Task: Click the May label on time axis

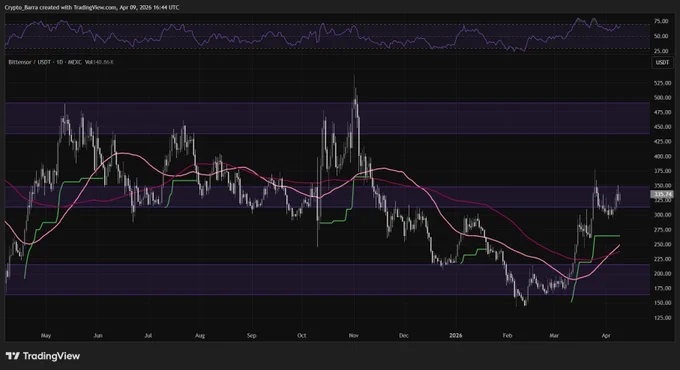Action: pos(46,336)
